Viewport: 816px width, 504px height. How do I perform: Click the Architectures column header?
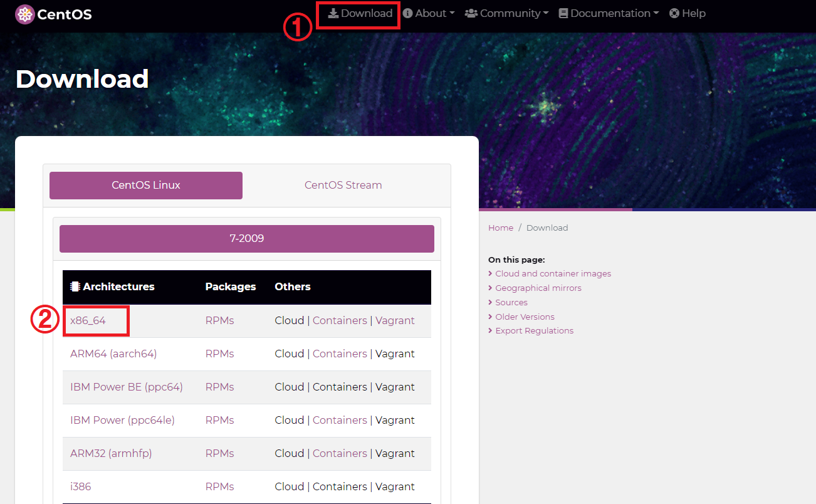pyautogui.click(x=118, y=286)
